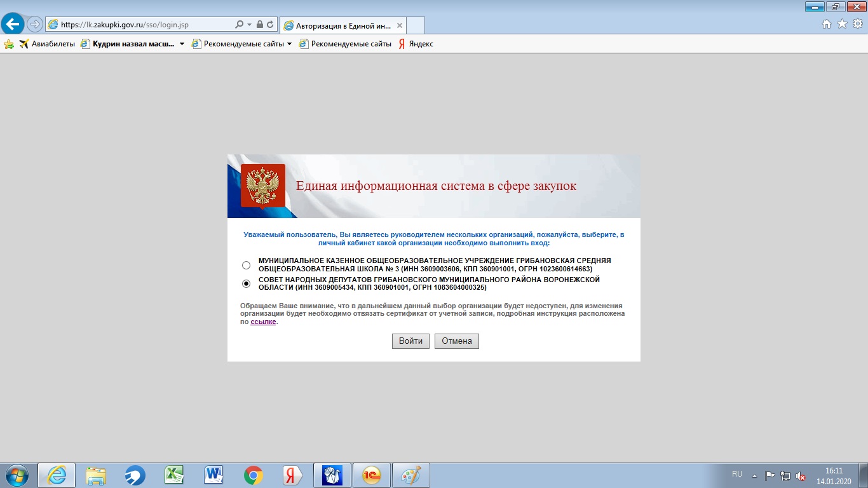This screenshot has height=488, width=868.
Task: Expand the first Рекомендуемые сайты dropdown arrow
Action: point(290,44)
